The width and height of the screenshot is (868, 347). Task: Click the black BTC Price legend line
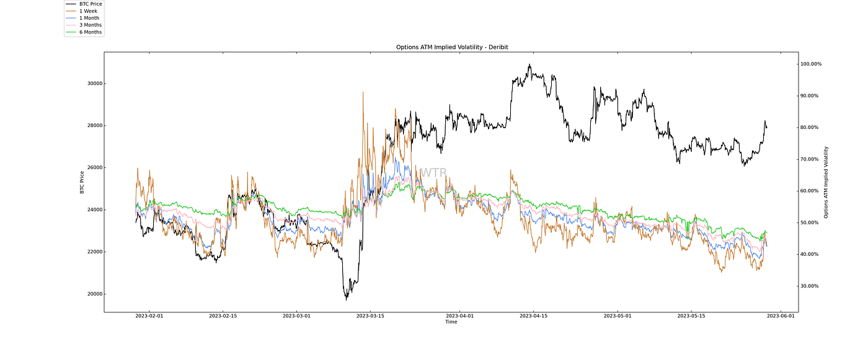point(71,4)
